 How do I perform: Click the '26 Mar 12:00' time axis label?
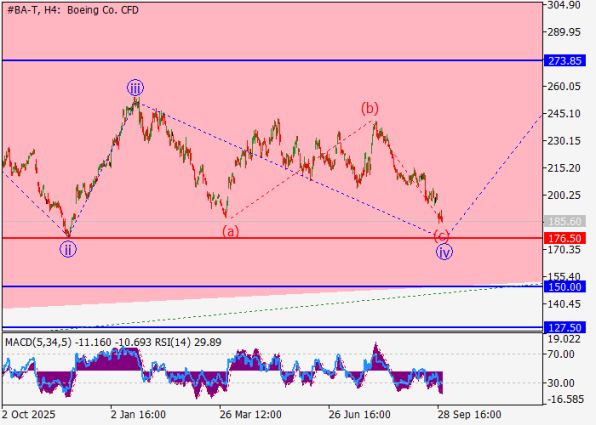click(250, 414)
